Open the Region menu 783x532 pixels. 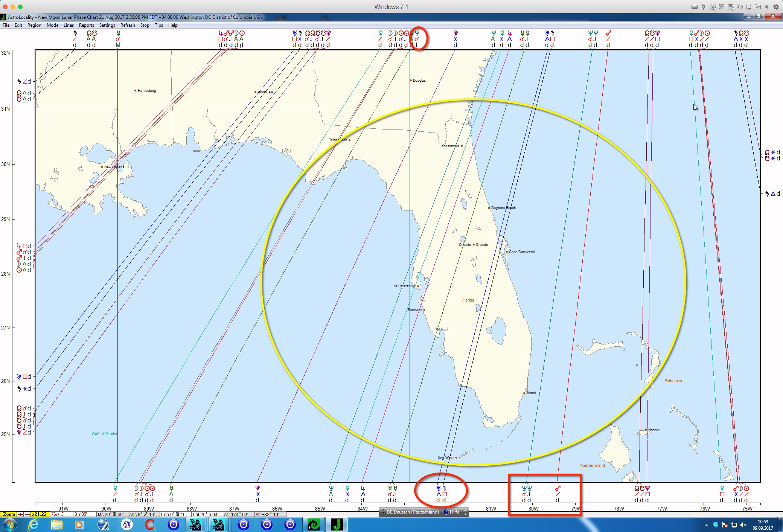click(x=34, y=25)
